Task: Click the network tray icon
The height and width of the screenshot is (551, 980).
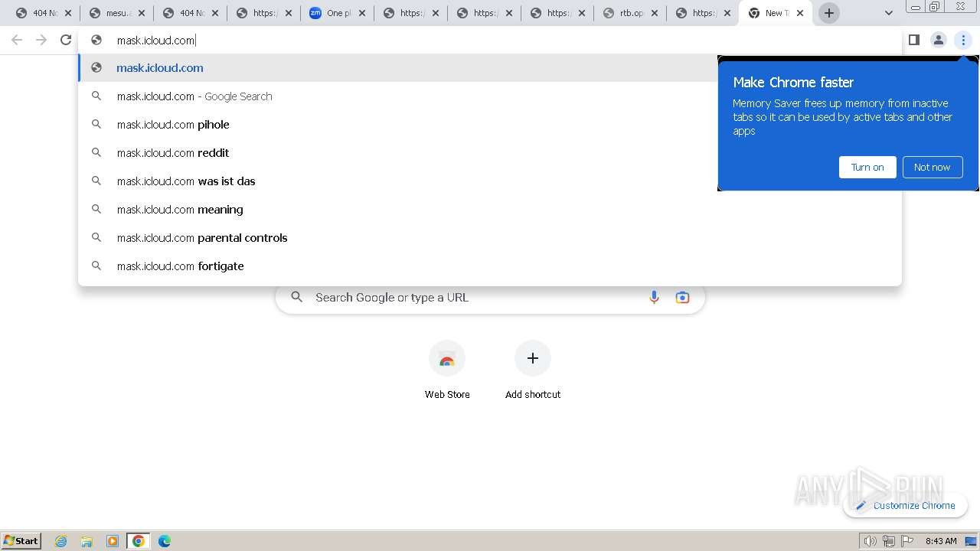Action: click(889, 541)
